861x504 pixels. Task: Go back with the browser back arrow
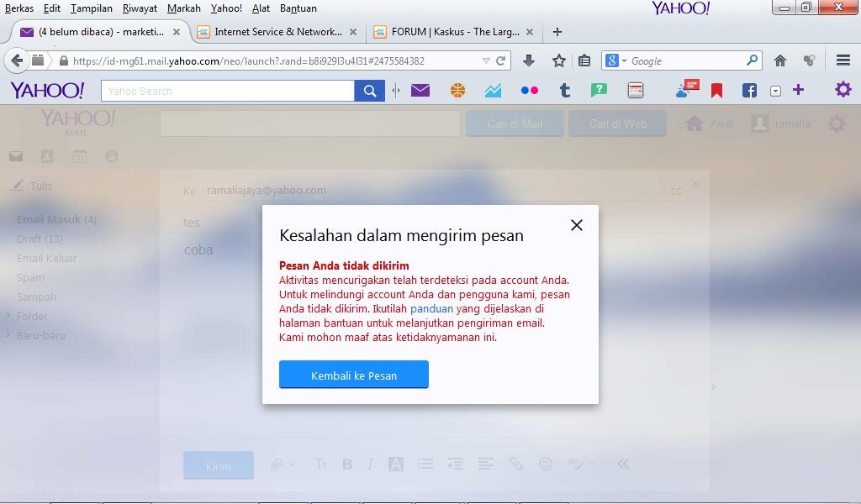coord(17,60)
